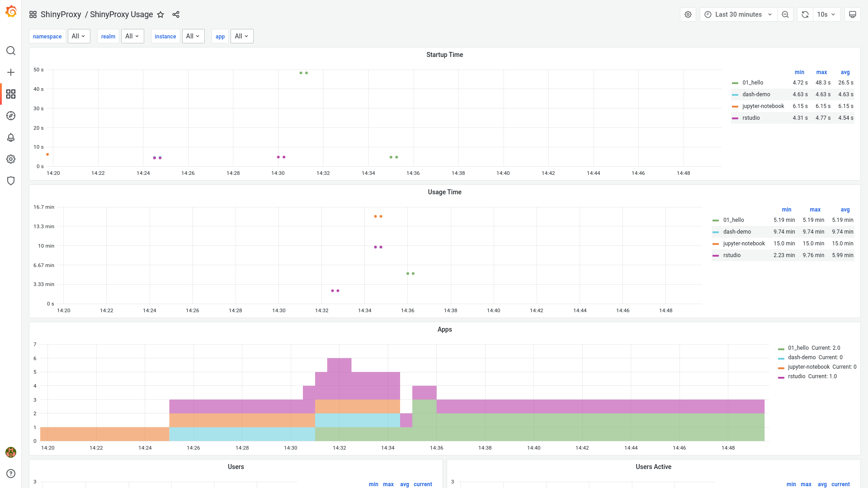Open the Alerting bell icon
The width and height of the screenshot is (868, 488).
tap(11, 137)
